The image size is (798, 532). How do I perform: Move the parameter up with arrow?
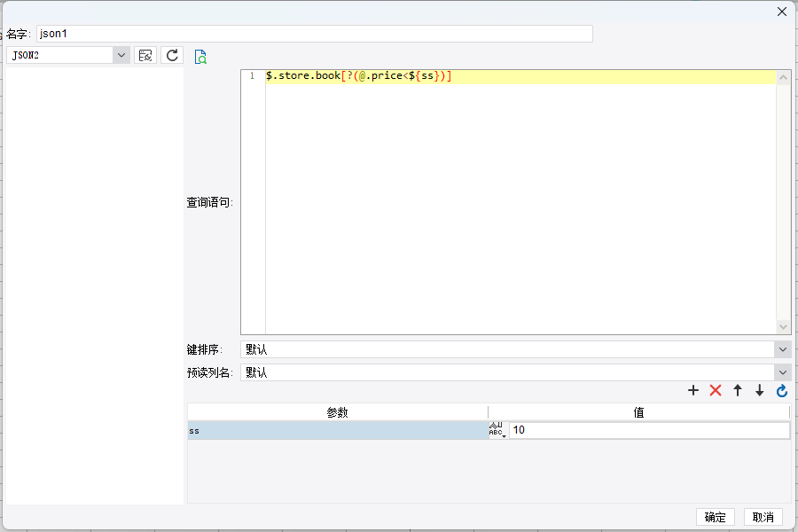pos(738,390)
